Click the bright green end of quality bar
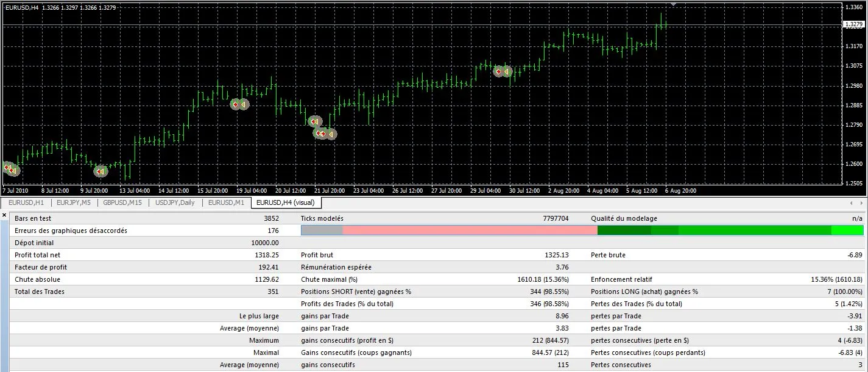Screen dimensions: 868x372 coord(847,231)
